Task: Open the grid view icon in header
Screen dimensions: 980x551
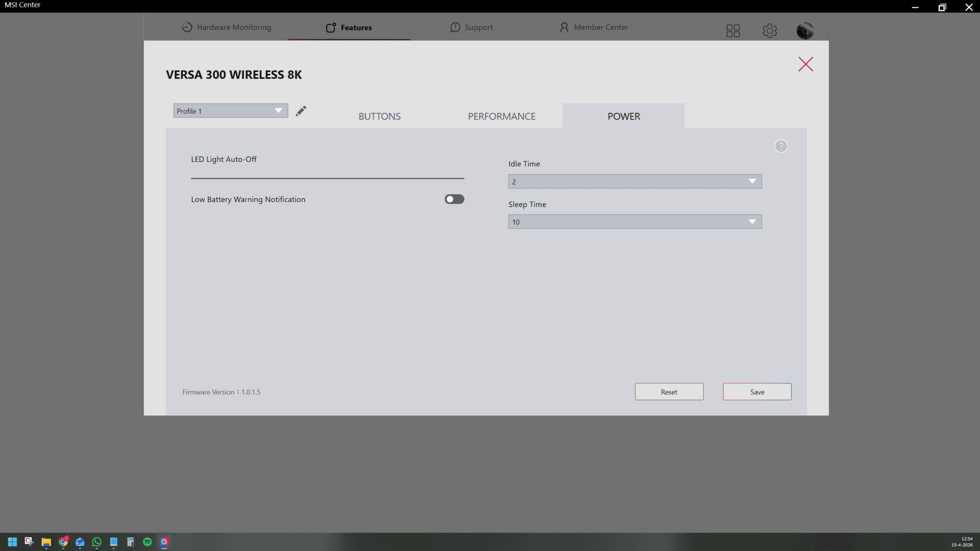Action: click(x=733, y=31)
